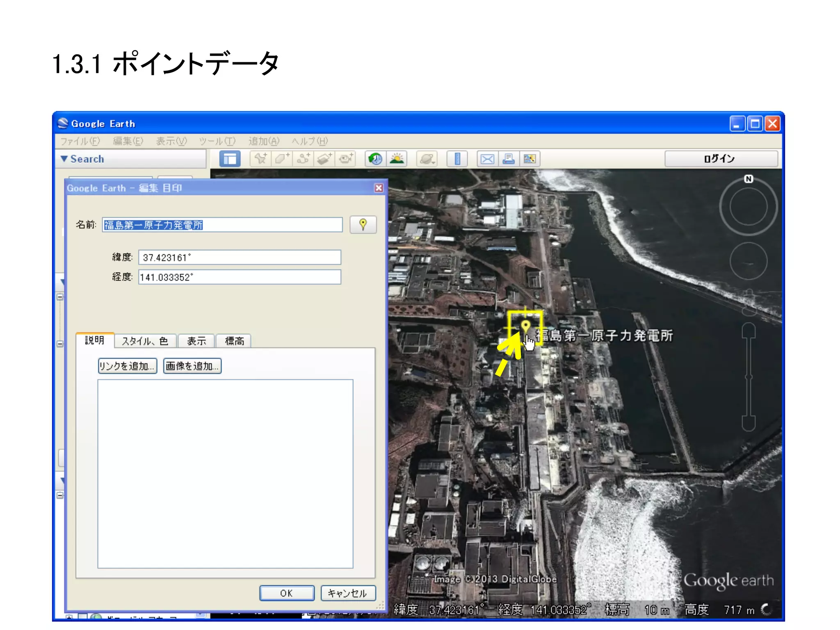This screenshot has height=630, width=840.
Task: Switch to the スタイル、色 tab
Action: click(145, 341)
